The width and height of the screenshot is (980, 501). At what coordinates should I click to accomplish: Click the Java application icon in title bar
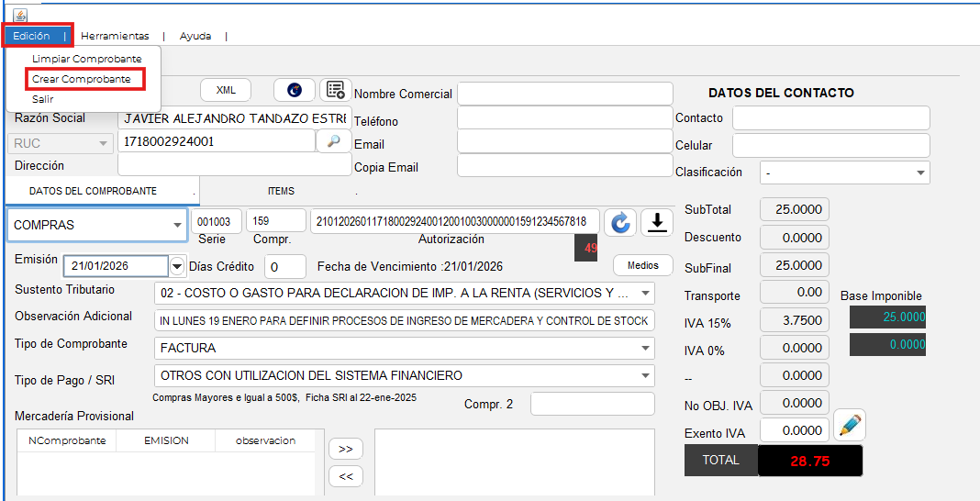[19, 16]
